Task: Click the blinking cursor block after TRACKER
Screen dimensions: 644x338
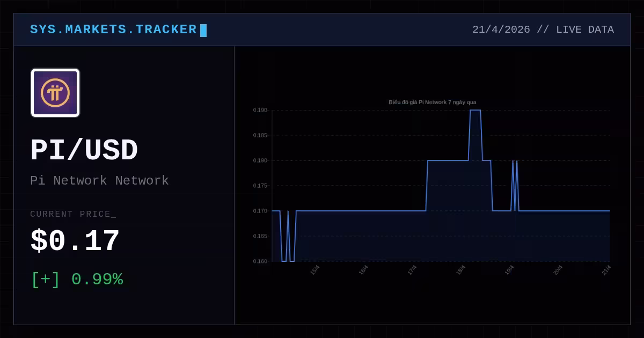Action: (x=203, y=30)
